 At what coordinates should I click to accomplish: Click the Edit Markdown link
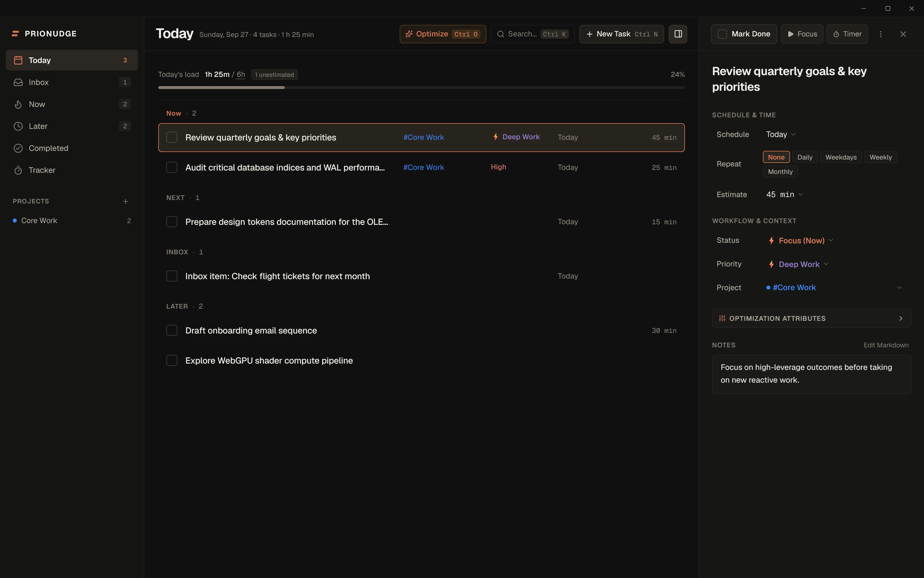click(x=886, y=345)
